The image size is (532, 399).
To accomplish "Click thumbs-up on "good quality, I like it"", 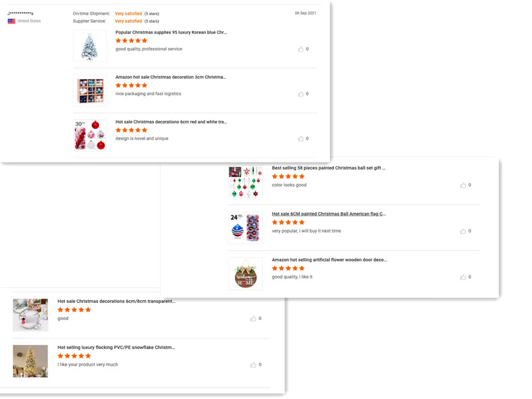I will (463, 277).
